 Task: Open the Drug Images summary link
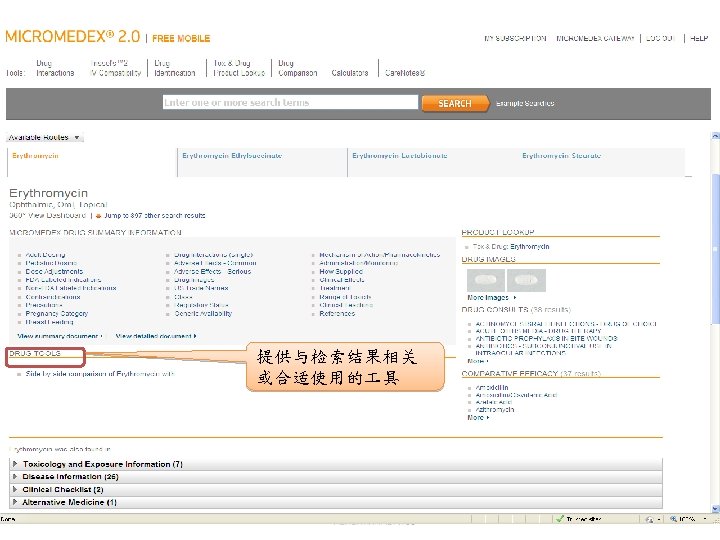[194, 280]
